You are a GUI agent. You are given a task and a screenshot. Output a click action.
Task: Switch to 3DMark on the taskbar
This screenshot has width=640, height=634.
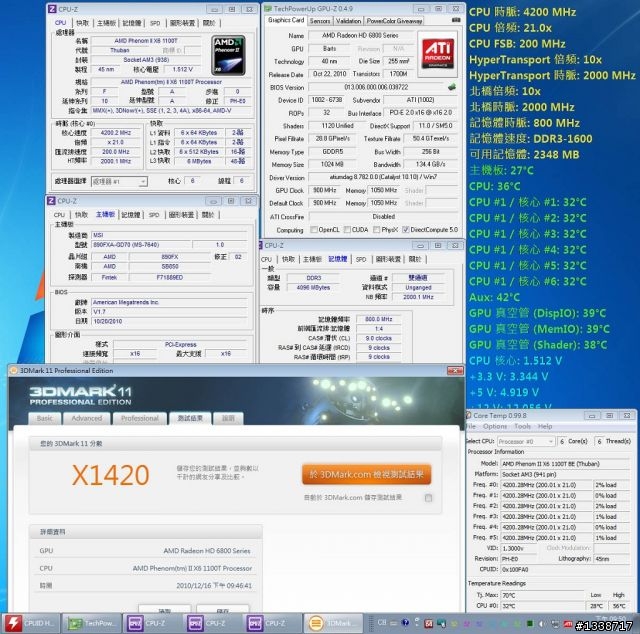tap(333, 623)
